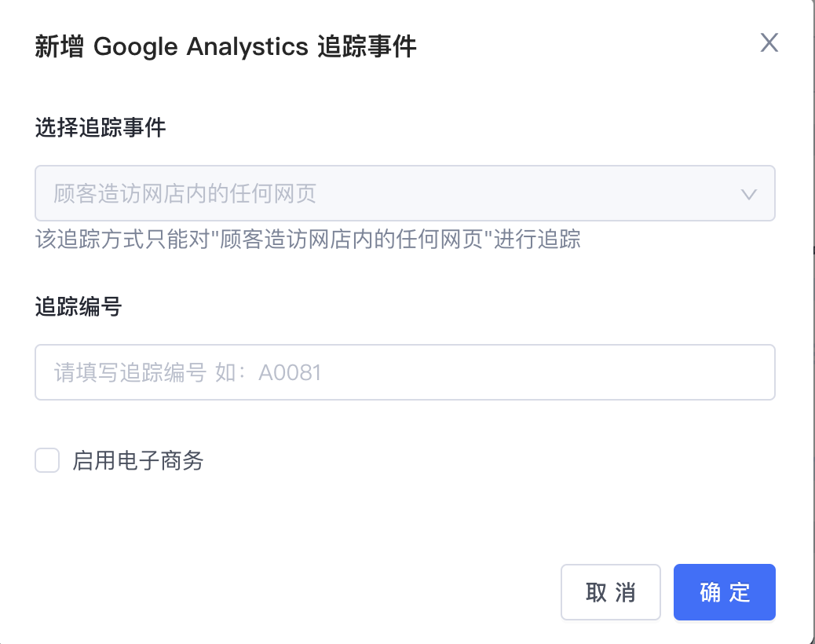
Task: Focus the 追踪编号 input field
Action: pyautogui.click(x=404, y=372)
